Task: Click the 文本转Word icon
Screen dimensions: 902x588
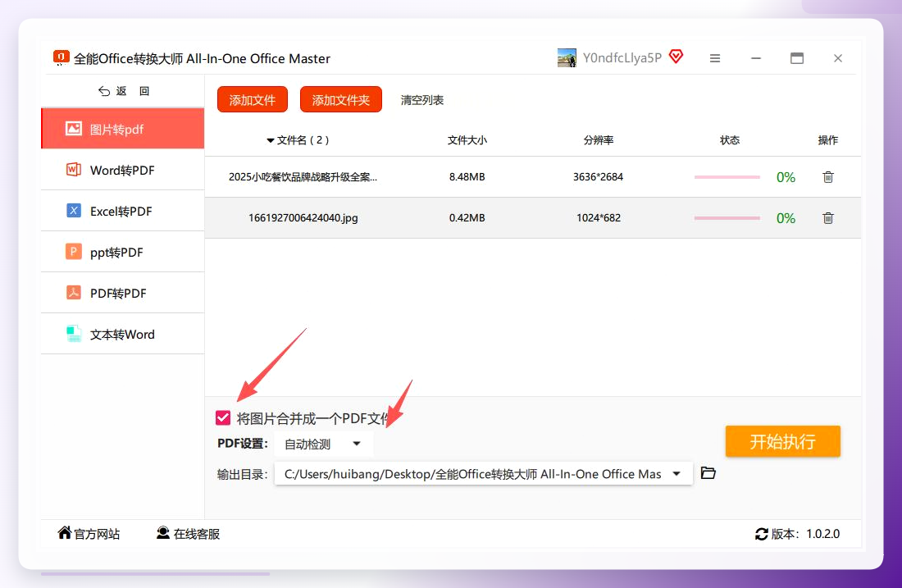Action: pyautogui.click(x=74, y=334)
